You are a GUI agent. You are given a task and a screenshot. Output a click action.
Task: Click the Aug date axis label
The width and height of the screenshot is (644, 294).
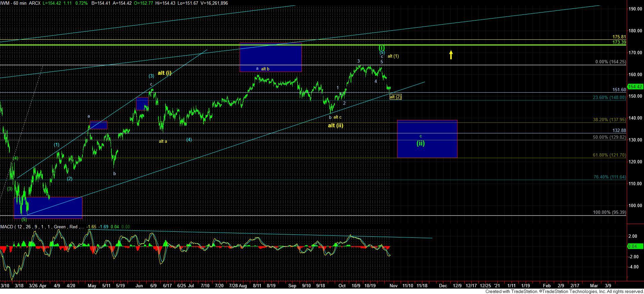pos(243,286)
